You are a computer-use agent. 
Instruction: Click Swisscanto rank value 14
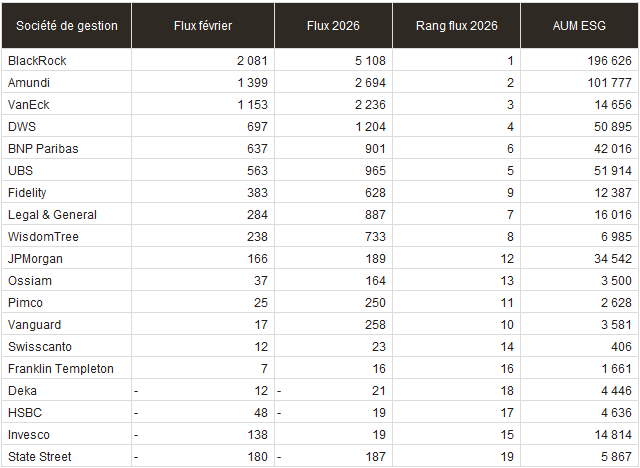[x=507, y=347]
